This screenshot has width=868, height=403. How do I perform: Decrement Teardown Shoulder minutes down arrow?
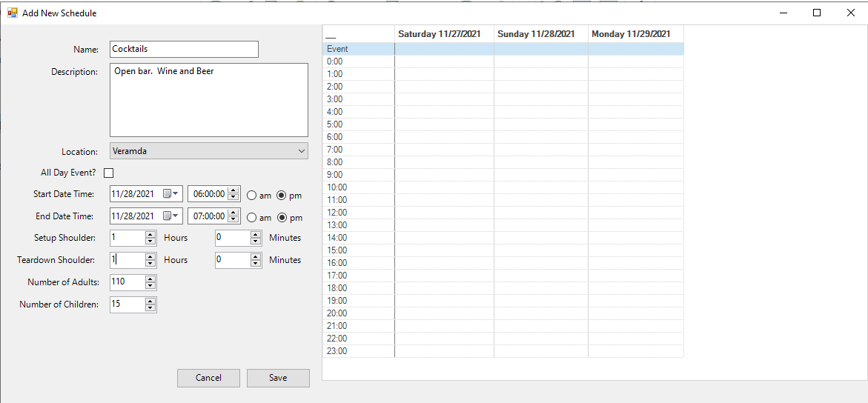pyautogui.click(x=256, y=264)
